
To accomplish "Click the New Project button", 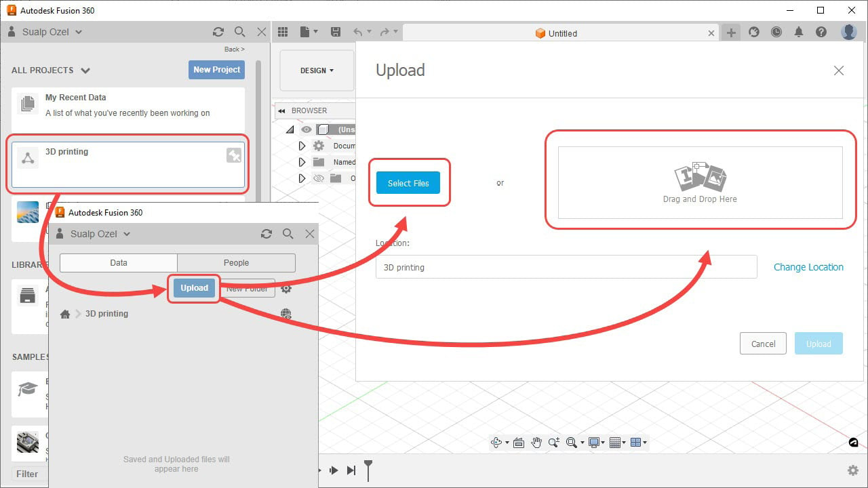I will click(x=216, y=70).
